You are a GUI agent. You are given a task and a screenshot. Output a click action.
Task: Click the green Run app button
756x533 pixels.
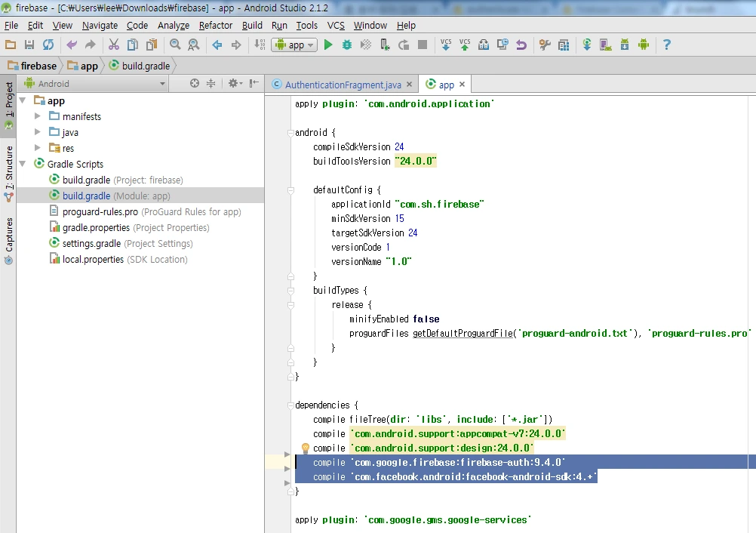pos(328,45)
